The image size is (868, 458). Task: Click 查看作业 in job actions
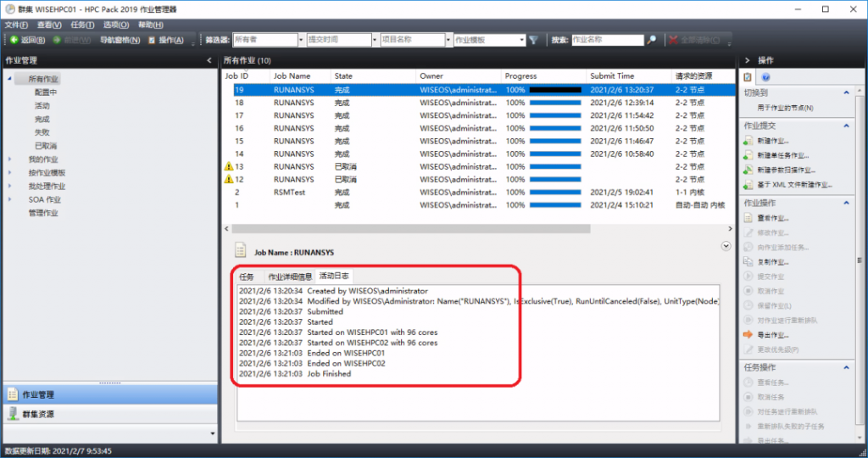coord(773,218)
